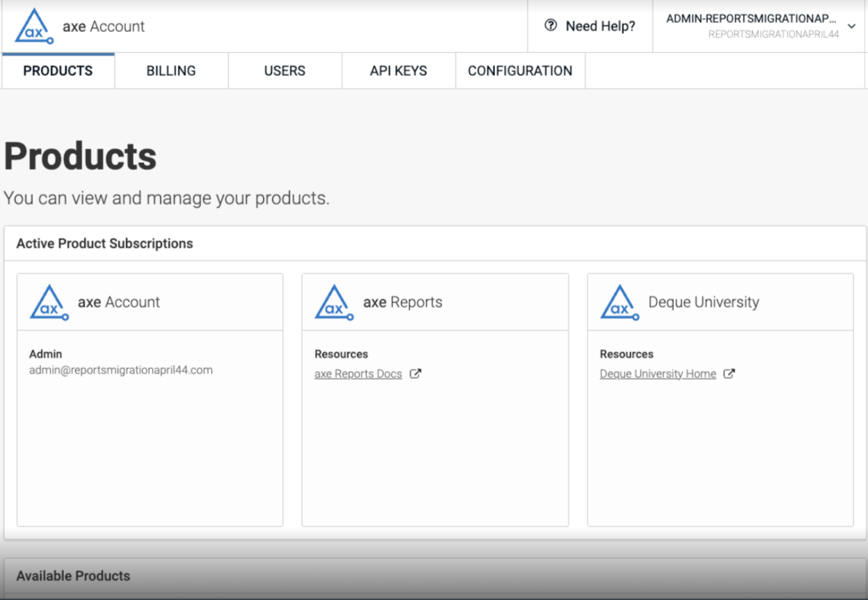Click external link icon beside axe Reports Docs
Viewport: 868px width, 600px height.
[416, 374]
